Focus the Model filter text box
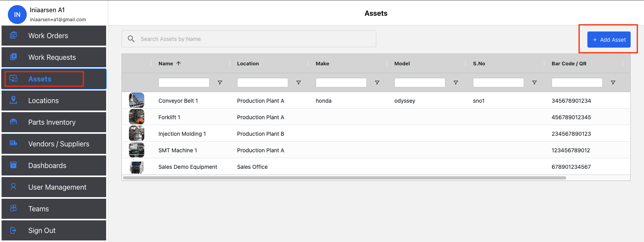The height and width of the screenshot is (242, 644). 420,83
